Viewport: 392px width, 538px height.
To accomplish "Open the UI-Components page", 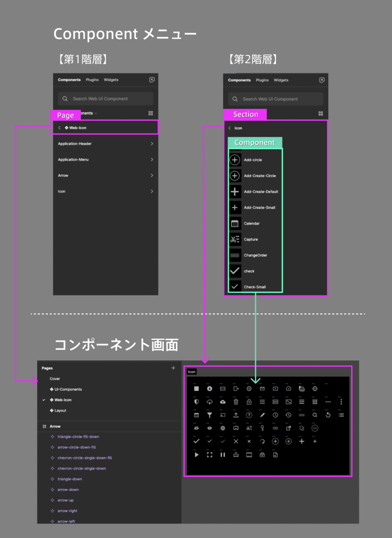I will [66, 389].
